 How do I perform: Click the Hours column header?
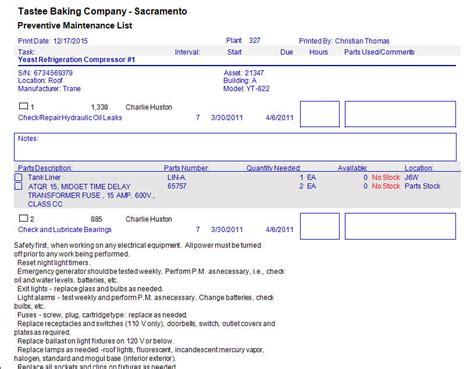[x=318, y=52]
